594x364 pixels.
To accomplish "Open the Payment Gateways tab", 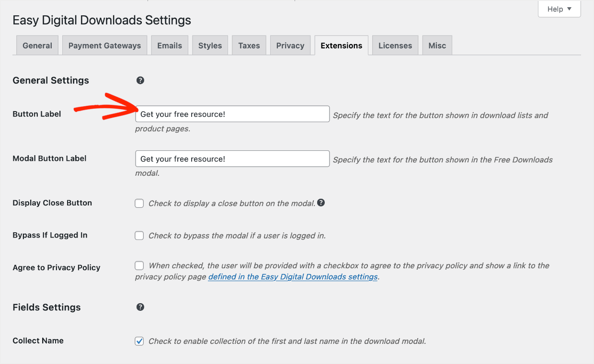I will (x=105, y=45).
